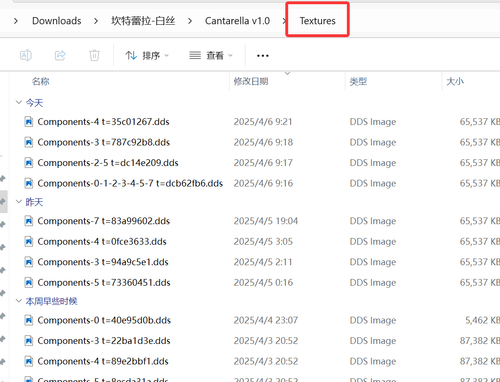Select file Components-3 t=94a9c5e1.dds
Image resolution: width=500 pixels, height=382 pixels.
[103, 262]
